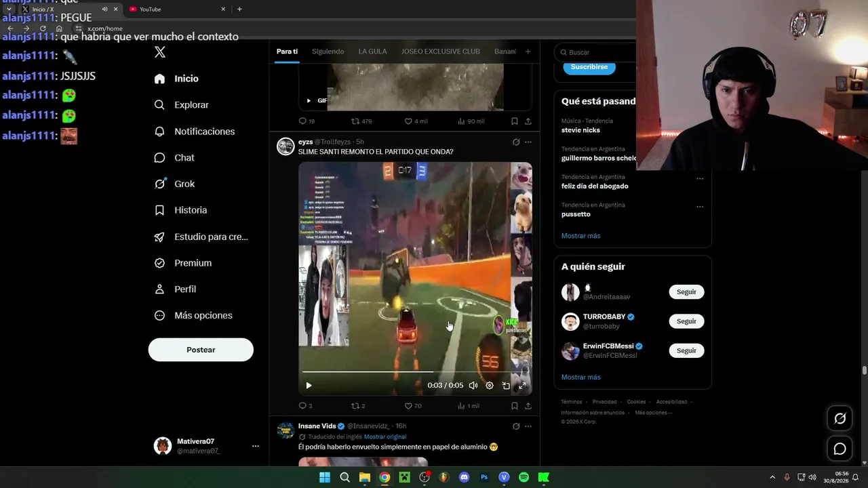
Task: Bookmark the GIF post above eyzs
Action: pyautogui.click(x=515, y=121)
